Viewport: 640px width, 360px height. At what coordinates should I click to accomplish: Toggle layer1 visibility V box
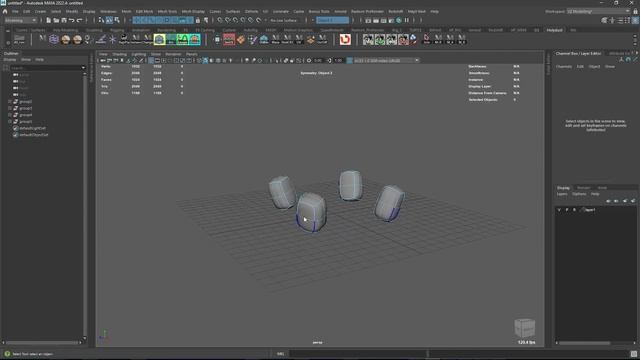pyautogui.click(x=559, y=210)
